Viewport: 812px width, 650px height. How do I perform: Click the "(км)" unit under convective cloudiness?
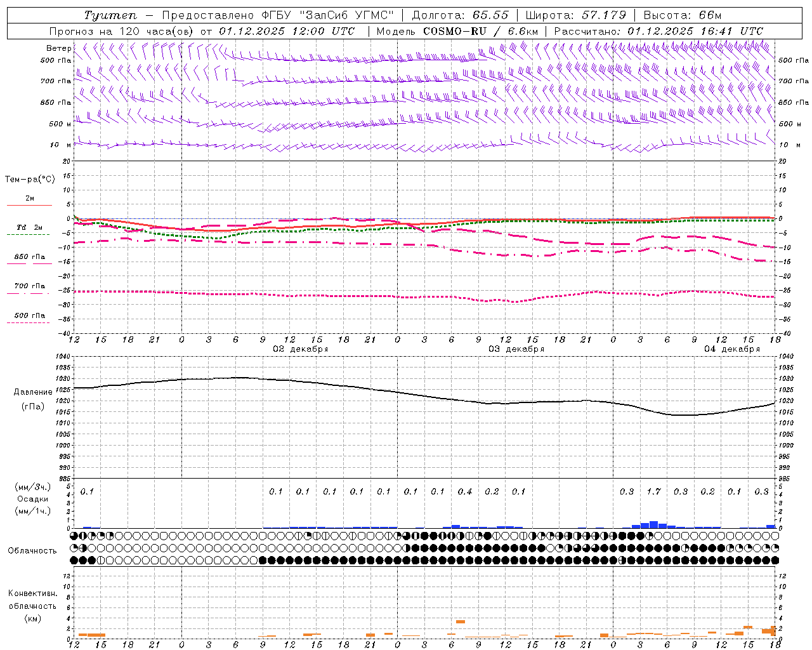[32, 618]
